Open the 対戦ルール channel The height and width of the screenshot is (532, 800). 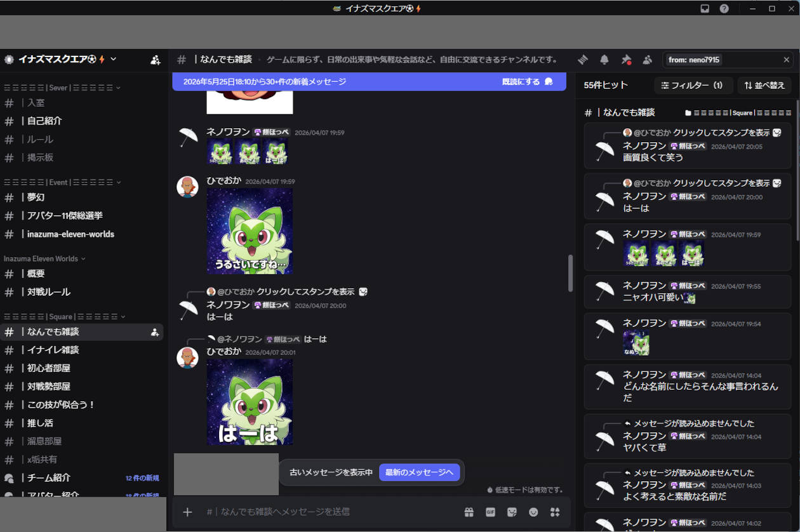point(82,292)
